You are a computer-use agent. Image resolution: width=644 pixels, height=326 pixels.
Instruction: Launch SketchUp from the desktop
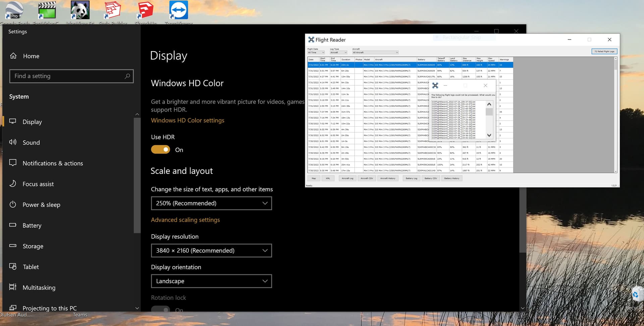coord(146,10)
